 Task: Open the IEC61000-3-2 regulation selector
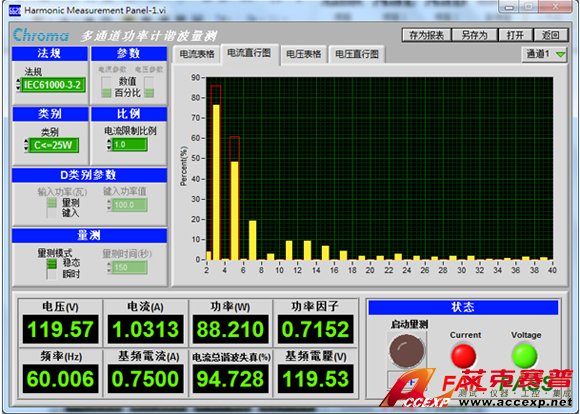click(53, 85)
